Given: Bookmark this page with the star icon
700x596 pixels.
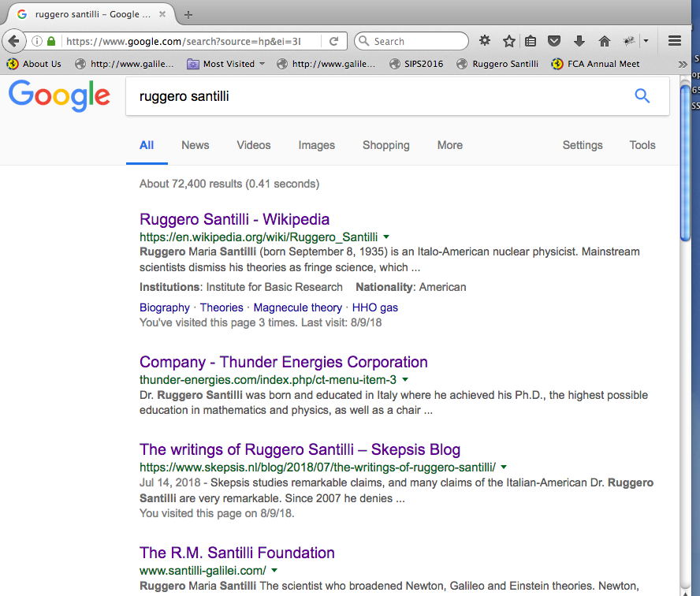Looking at the screenshot, I should click(509, 42).
